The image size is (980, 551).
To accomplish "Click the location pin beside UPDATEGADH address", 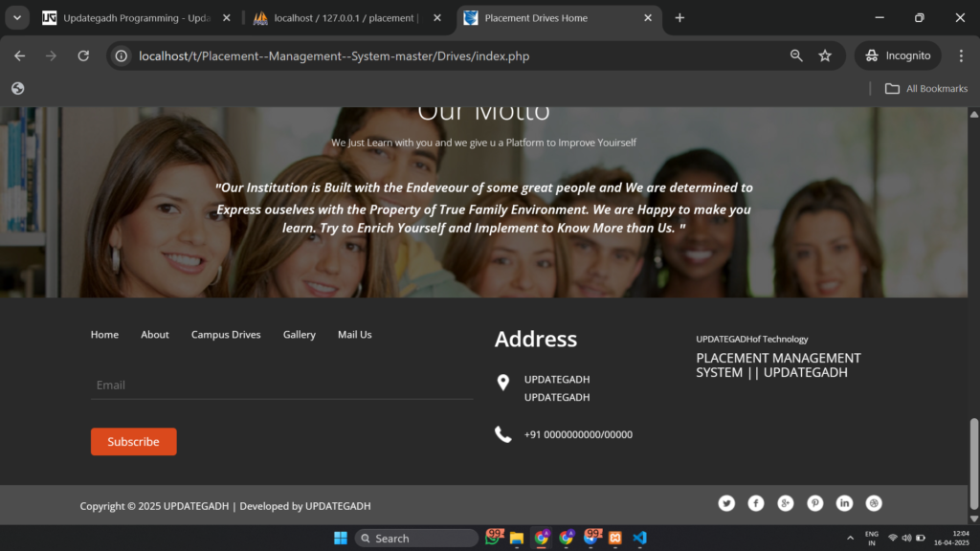I will pos(503,383).
